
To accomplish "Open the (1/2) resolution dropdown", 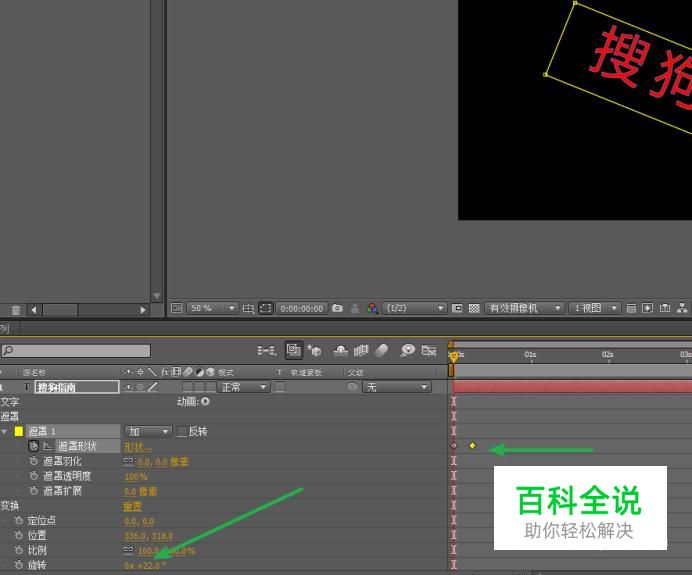I will 414,308.
